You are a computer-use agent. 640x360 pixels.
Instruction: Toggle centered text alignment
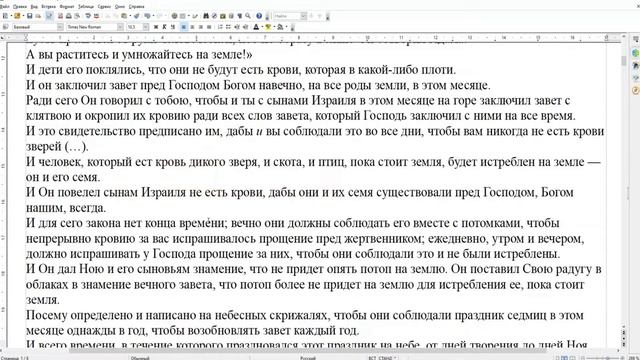[x=192, y=27]
